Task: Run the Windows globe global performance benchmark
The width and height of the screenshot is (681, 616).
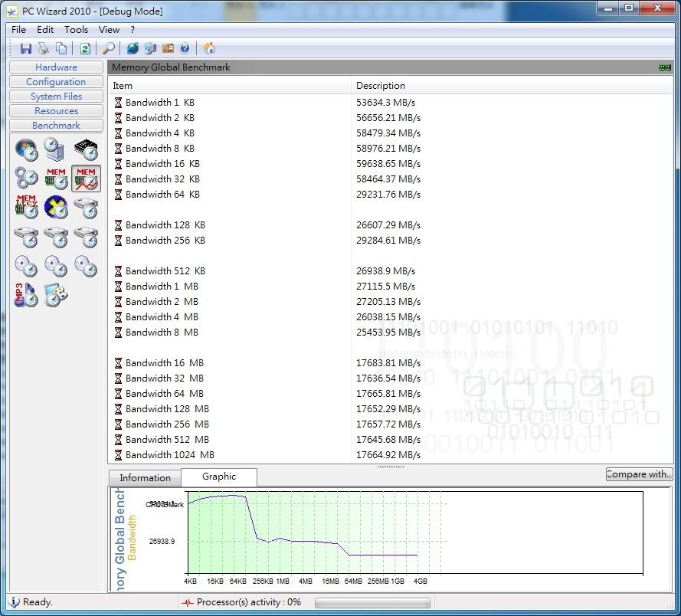Action: [27, 149]
